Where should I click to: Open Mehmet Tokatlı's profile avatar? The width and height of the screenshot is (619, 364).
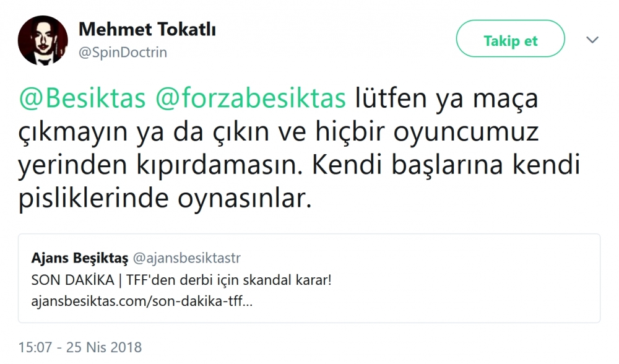pos(43,40)
